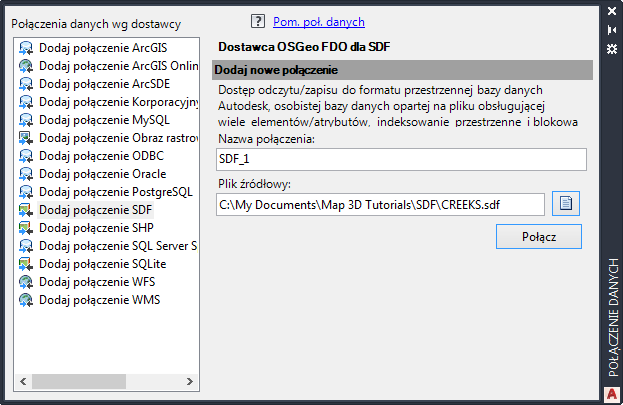Click the ArcGIS connection icon
Viewport: 623px width, 405px height.
26,48
